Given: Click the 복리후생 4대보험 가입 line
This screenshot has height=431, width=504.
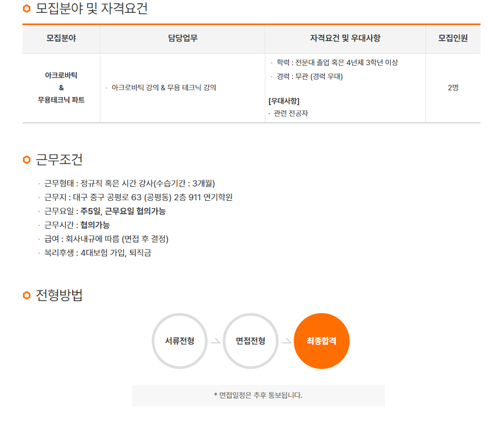Looking at the screenshot, I should tap(98, 253).
